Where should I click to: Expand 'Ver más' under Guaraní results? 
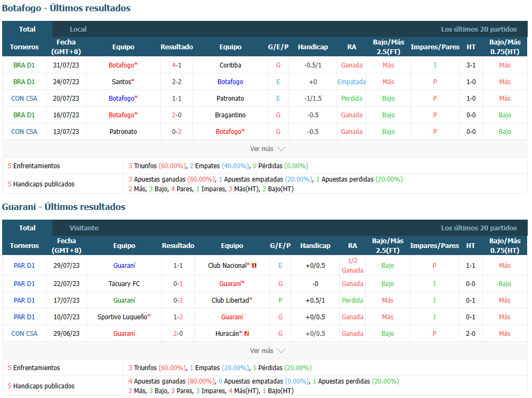pyautogui.click(x=268, y=350)
